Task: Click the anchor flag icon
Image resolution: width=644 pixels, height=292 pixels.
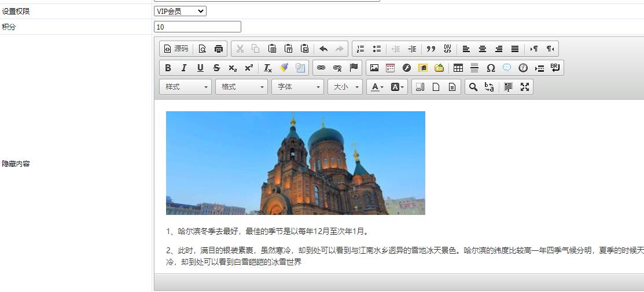Action: pos(354,68)
